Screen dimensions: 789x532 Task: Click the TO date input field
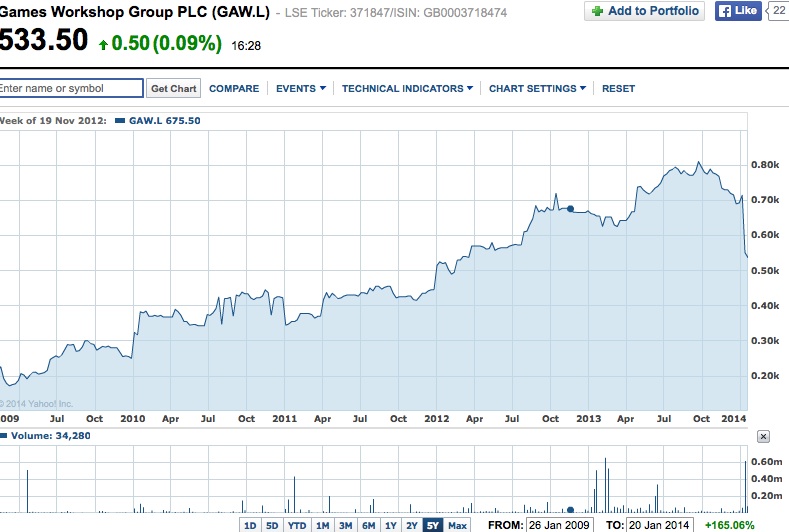(x=662, y=525)
